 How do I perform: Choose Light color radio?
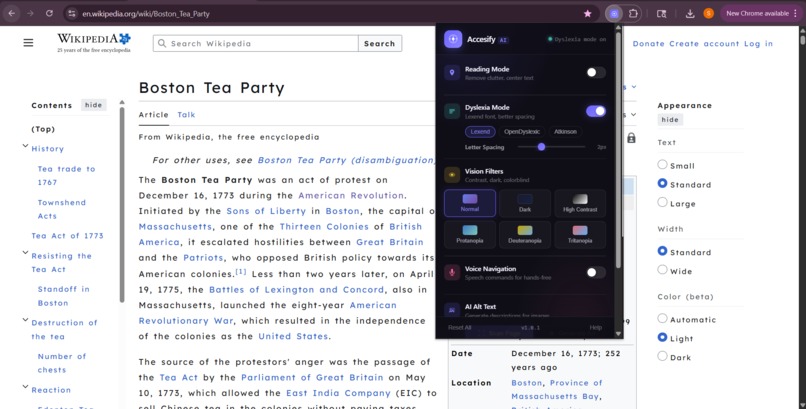coord(663,338)
